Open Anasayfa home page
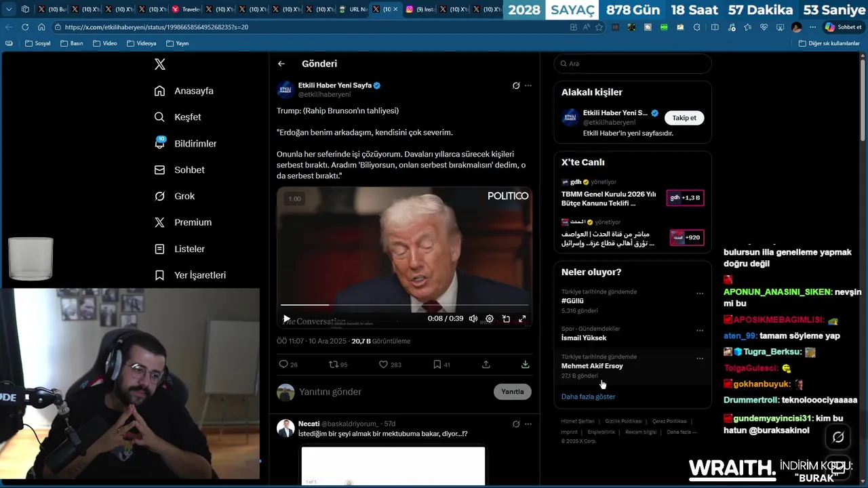Viewport: 868px width, 488px height. [184, 91]
